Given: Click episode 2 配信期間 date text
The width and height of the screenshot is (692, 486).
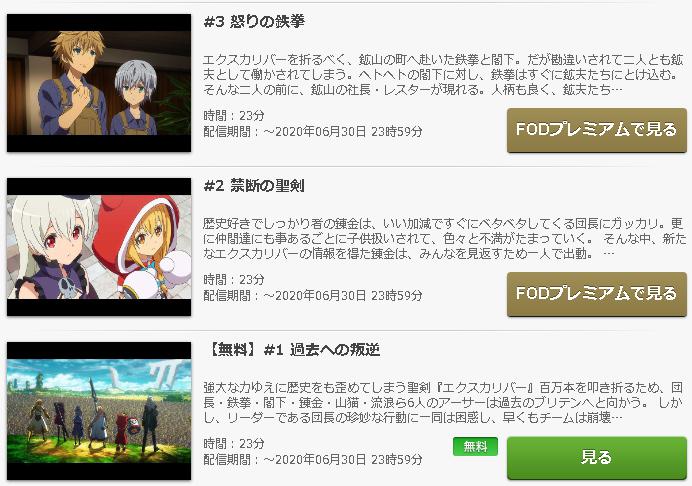Looking at the screenshot, I should (313, 295).
